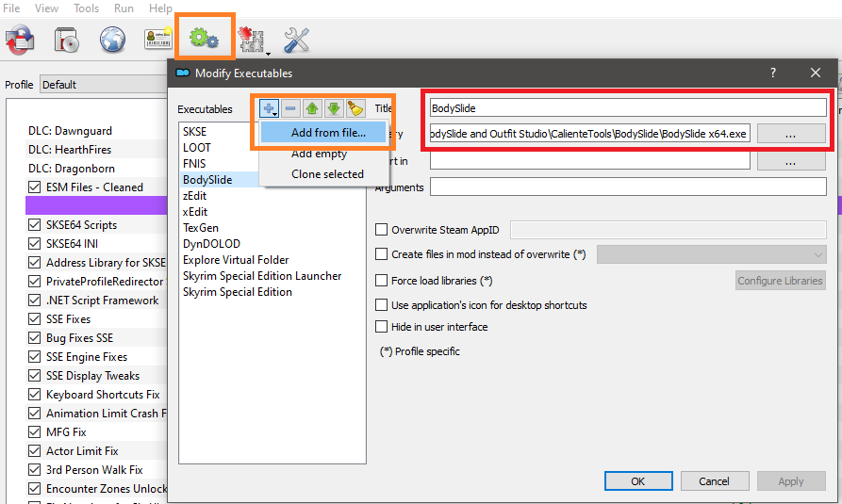Click the minus Remove executable icon
This screenshot has width=842, height=504.
tap(290, 108)
